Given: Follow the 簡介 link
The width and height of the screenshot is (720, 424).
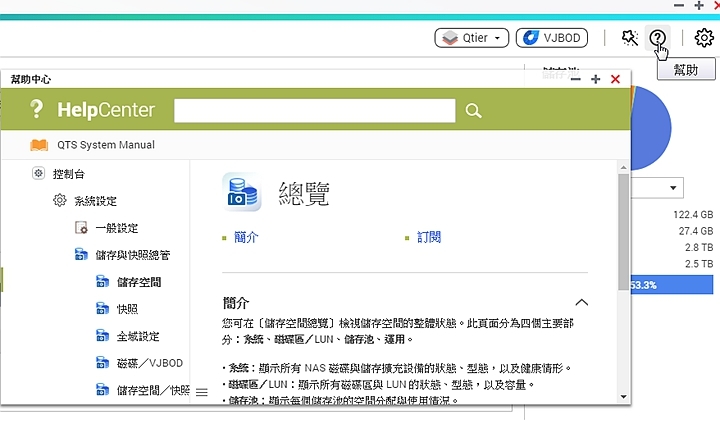Looking at the screenshot, I should click(246, 237).
